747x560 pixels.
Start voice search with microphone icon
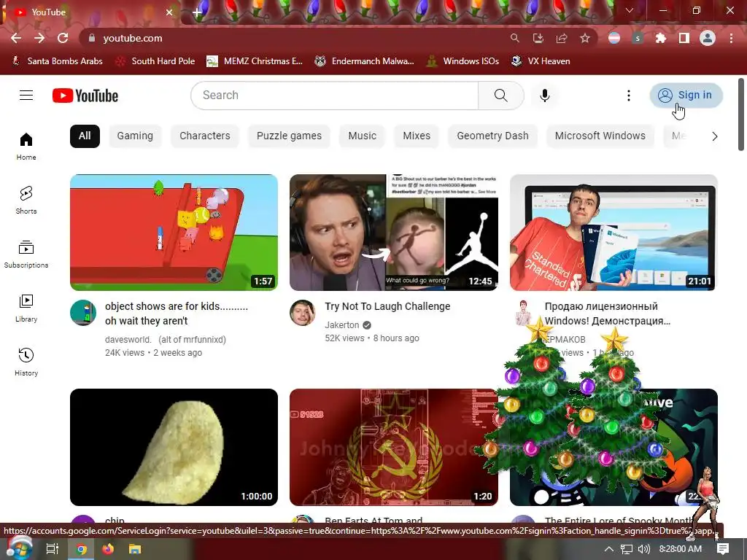pos(544,96)
